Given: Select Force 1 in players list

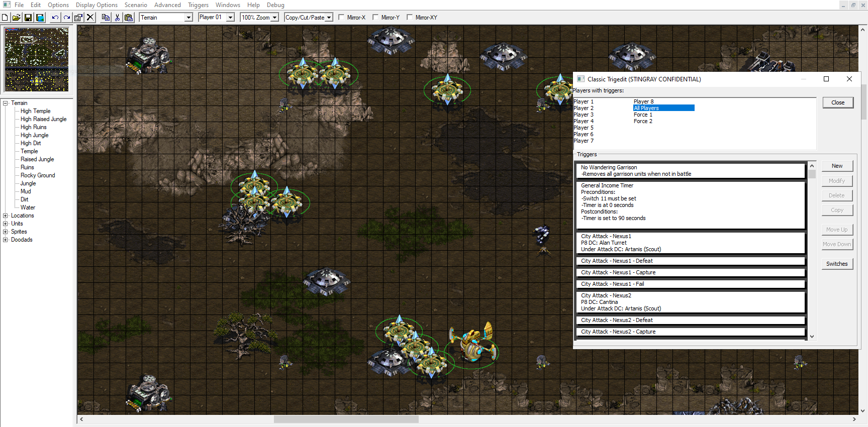Looking at the screenshot, I should [643, 115].
